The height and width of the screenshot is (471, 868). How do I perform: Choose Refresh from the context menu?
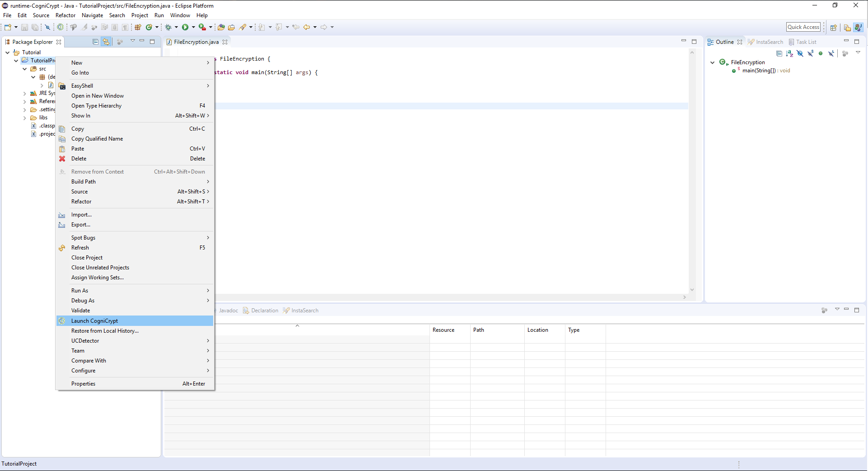(135, 248)
